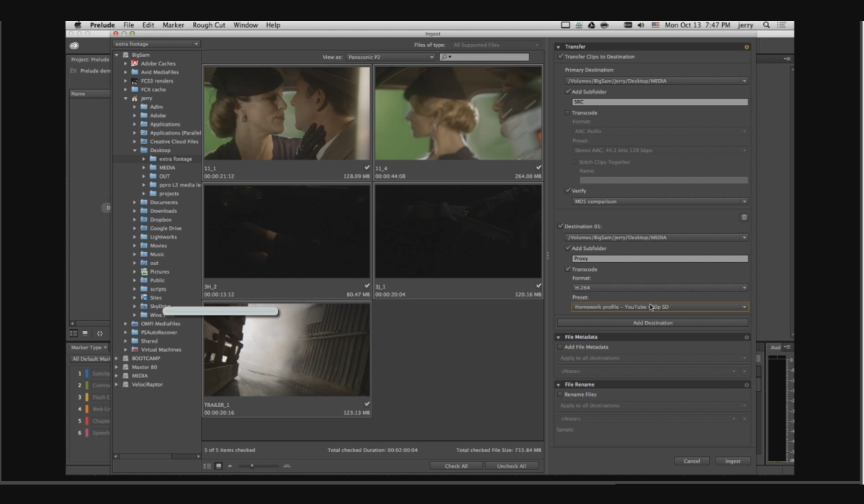Switch Ingest browser to list view icon
The image size is (864, 504).
click(x=207, y=466)
